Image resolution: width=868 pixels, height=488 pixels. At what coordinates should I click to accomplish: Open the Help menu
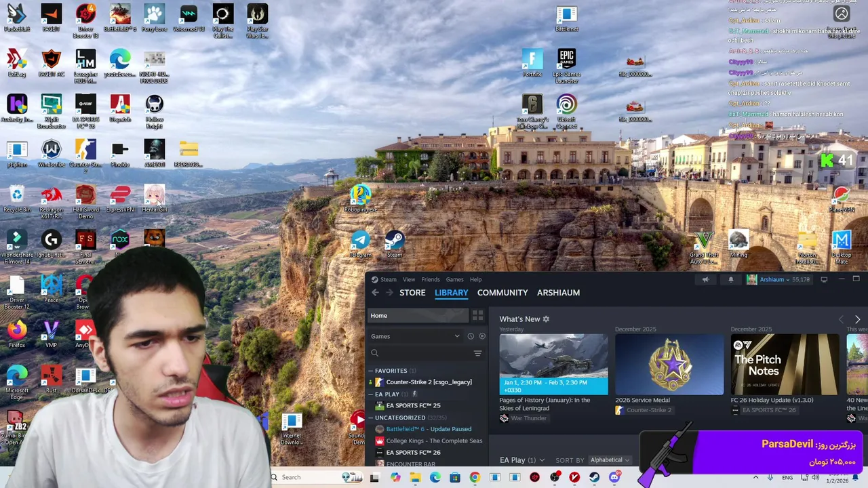[x=475, y=279]
